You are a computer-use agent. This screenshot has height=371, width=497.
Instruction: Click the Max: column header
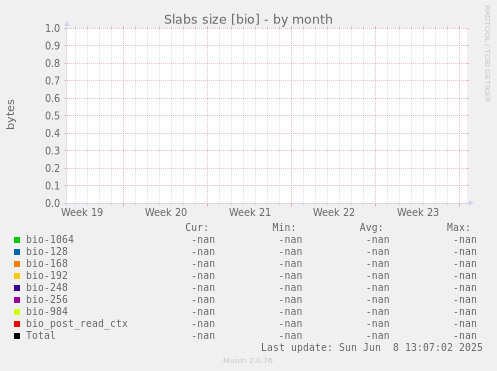click(x=458, y=227)
